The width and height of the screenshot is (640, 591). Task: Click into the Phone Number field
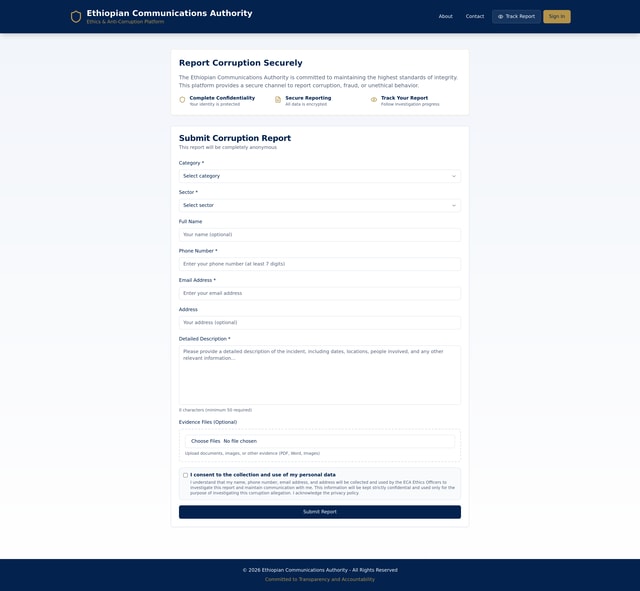(x=319, y=264)
